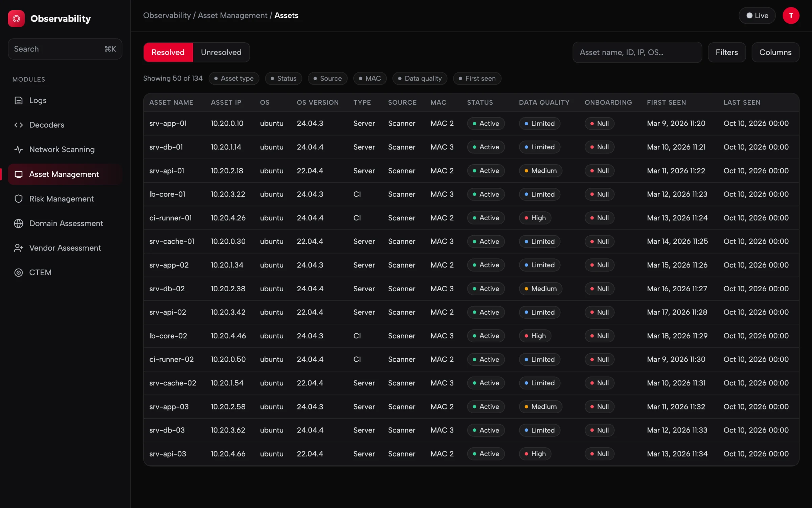Viewport: 812px width, 508px height.
Task: Switch to Resolved assets tab
Action: (168, 52)
